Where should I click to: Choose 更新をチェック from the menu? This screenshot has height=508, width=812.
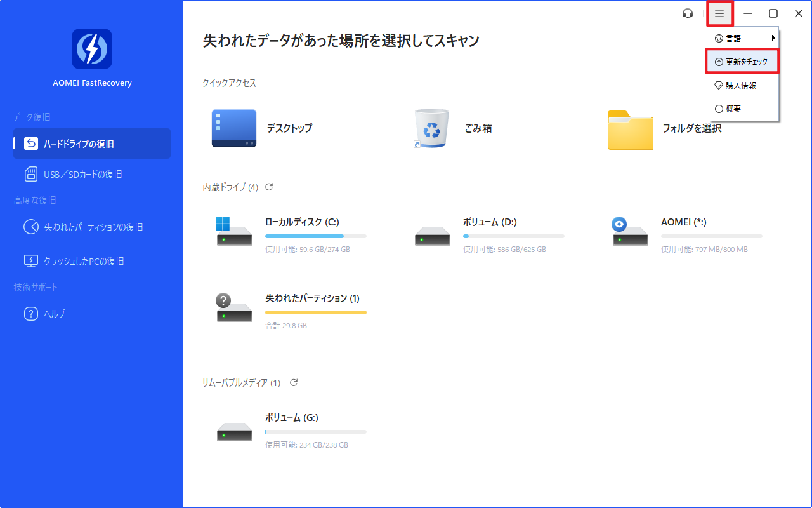pos(742,62)
